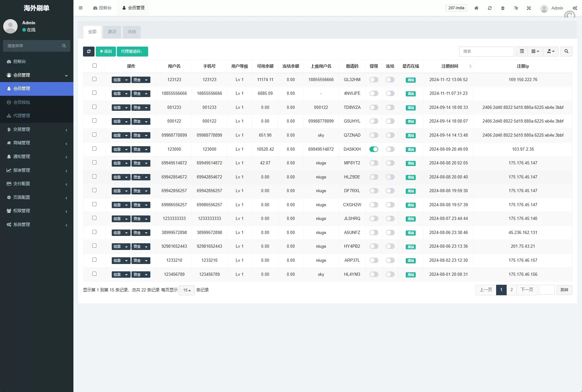Turn off the 提现 toggle for user 123000
582x392 pixels.
click(374, 149)
